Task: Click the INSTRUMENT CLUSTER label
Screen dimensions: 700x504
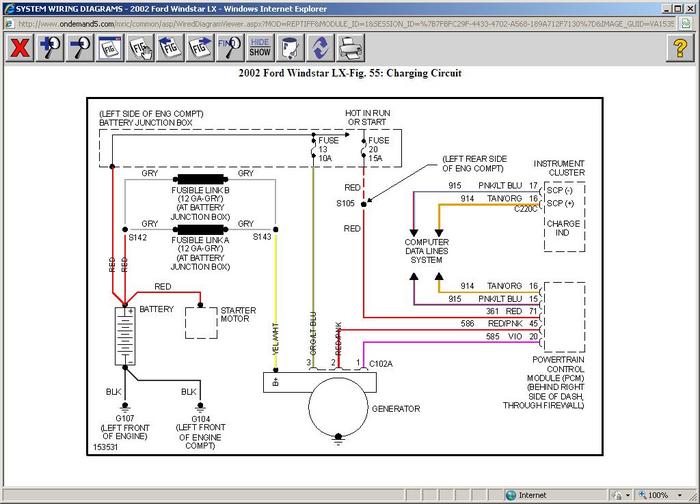Action: pyautogui.click(x=559, y=168)
